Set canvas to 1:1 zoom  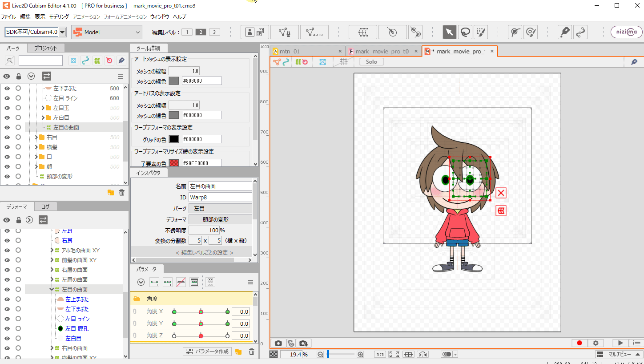(380, 354)
